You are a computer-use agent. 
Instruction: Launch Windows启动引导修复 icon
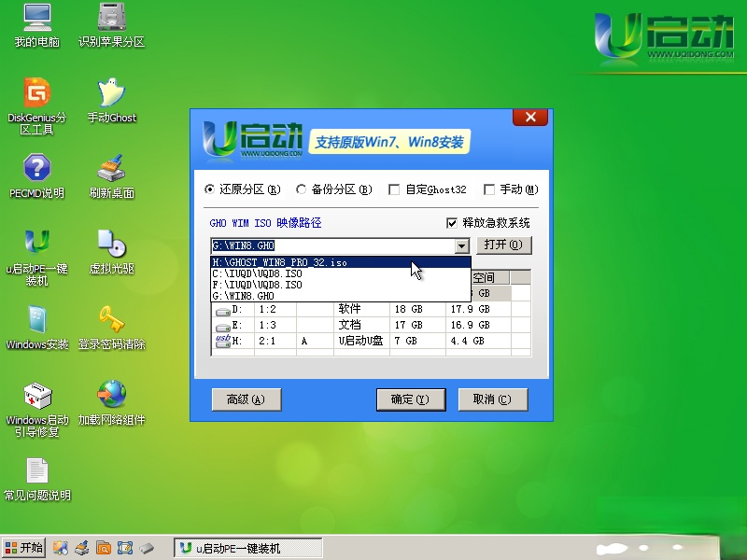point(36,409)
